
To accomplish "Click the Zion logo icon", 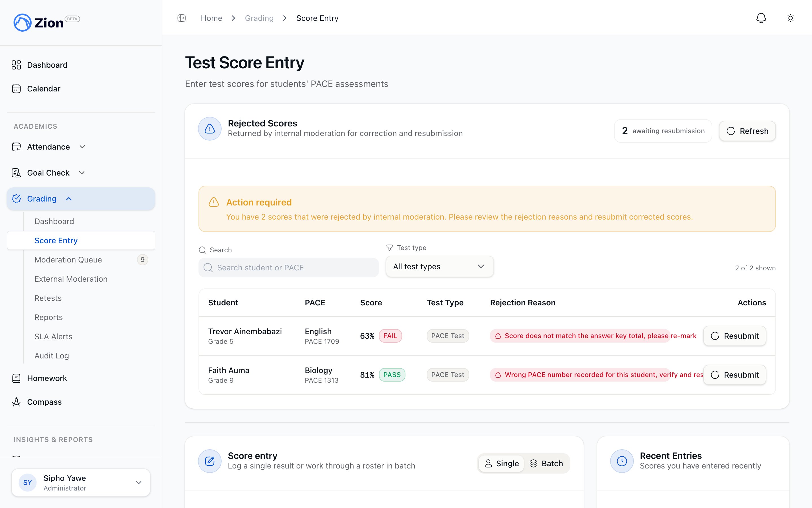I will click(22, 23).
